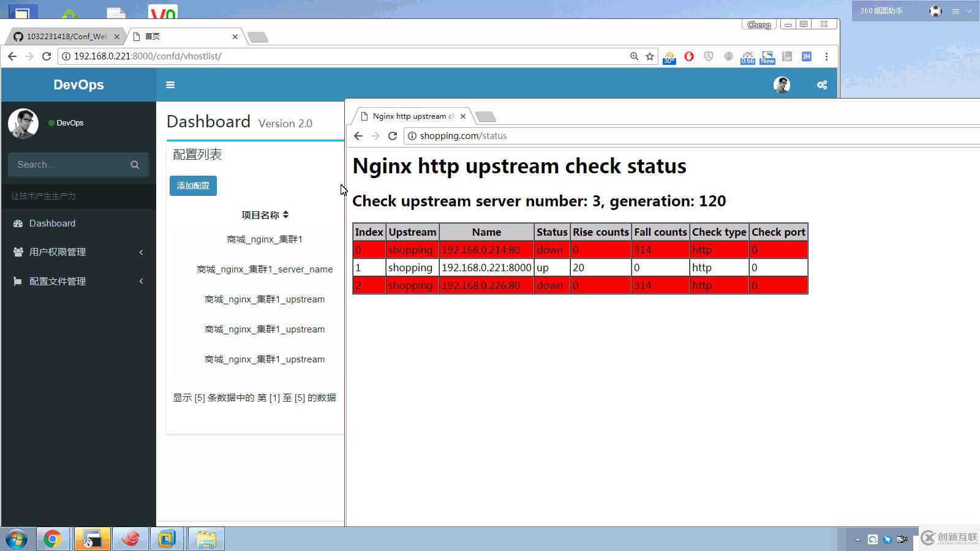Click the 添加配置 button
Viewport: 980px width, 551px height.
pyautogui.click(x=193, y=186)
